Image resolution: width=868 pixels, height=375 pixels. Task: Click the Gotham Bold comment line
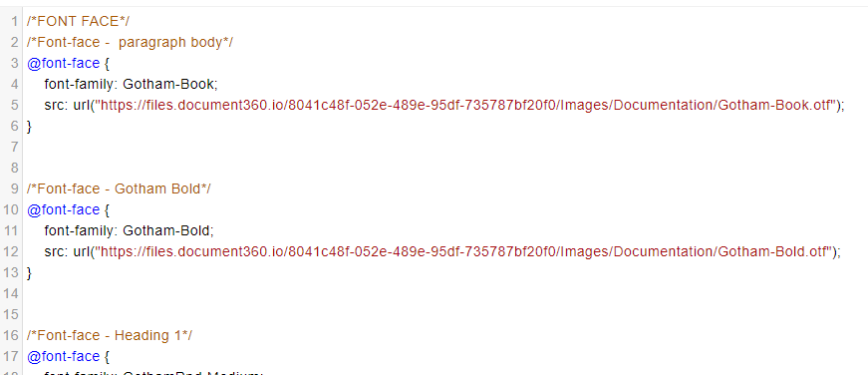(119, 188)
